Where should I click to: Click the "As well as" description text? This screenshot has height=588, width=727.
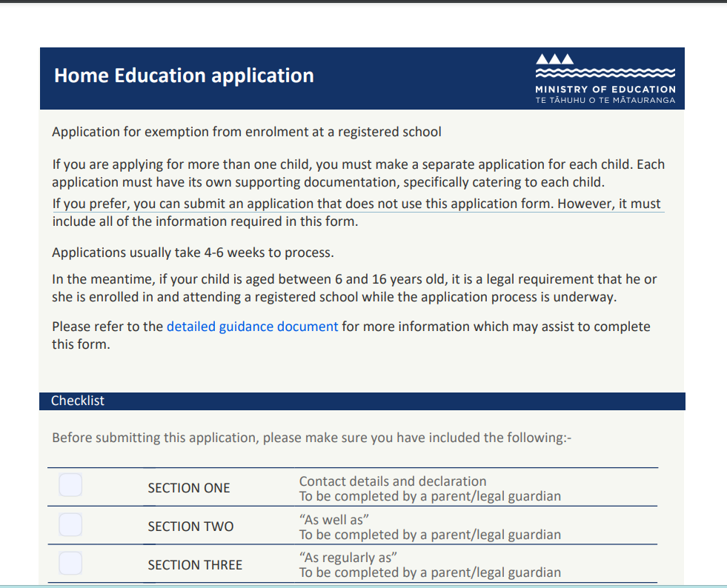(x=333, y=519)
